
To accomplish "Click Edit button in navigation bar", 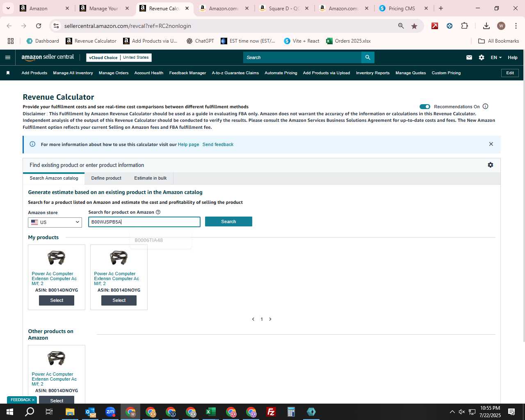I will (510, 73).
